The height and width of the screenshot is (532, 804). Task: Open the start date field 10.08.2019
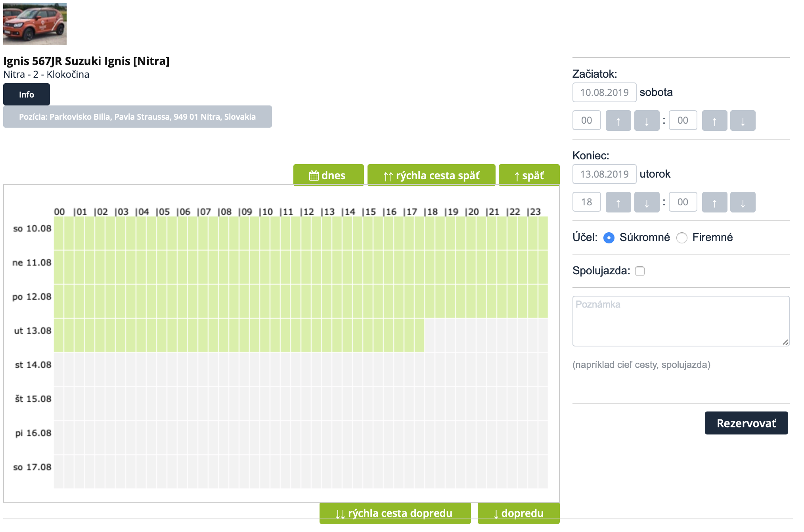[x=604, y=92]
